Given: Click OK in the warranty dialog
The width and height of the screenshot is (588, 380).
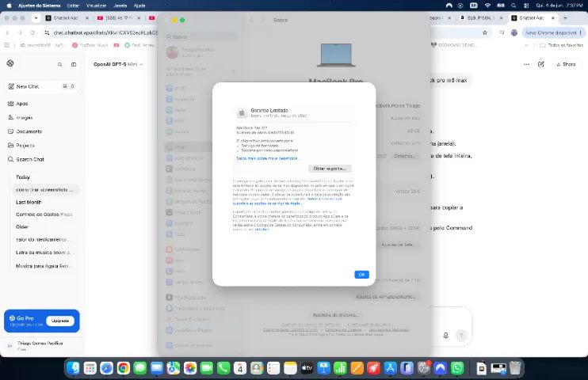Looking at the screenshot, I should coord(361,275).
